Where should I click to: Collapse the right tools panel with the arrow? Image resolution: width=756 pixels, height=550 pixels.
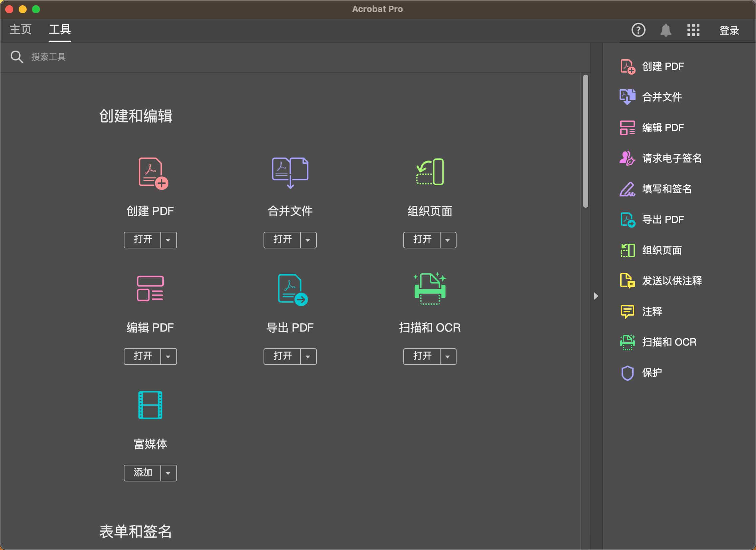point(596,296)
